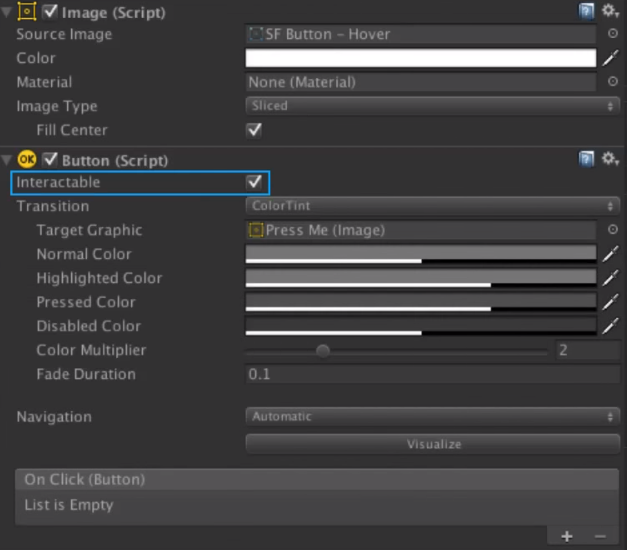Open object picker for Source Image

point(612,34)
